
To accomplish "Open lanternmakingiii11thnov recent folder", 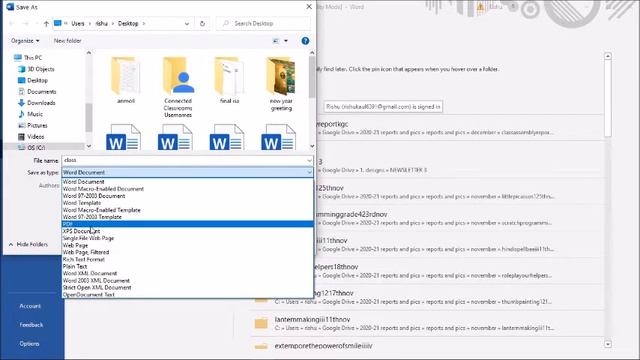I will 427,324.
